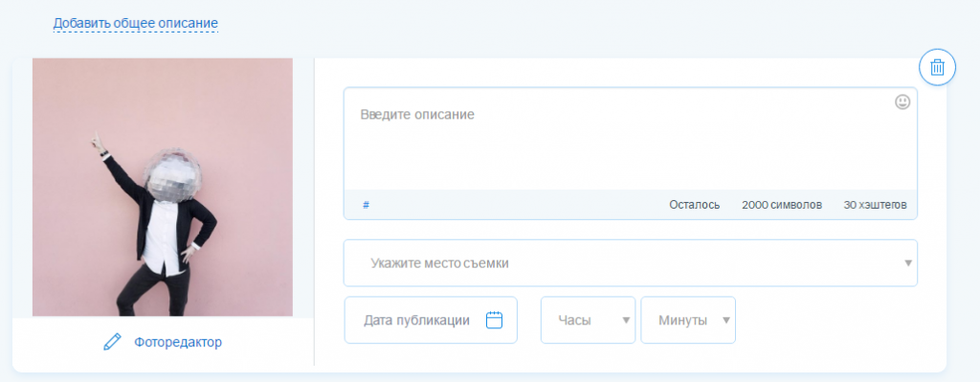Open the Часы dropdown
980x382 pixels.
pyautogui.click(x=588, y=320)
